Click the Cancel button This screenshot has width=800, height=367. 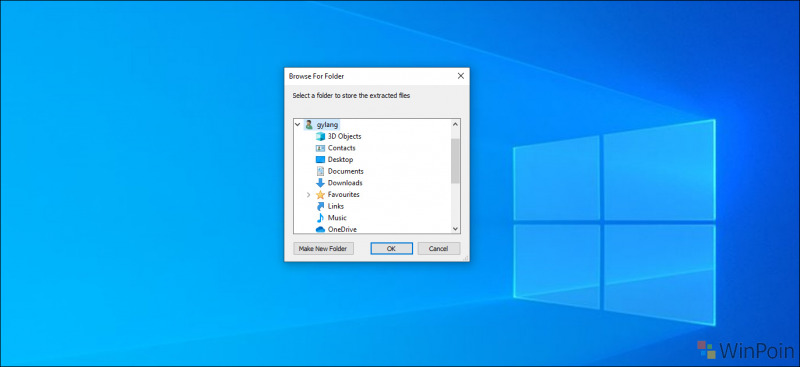[439, 249]
